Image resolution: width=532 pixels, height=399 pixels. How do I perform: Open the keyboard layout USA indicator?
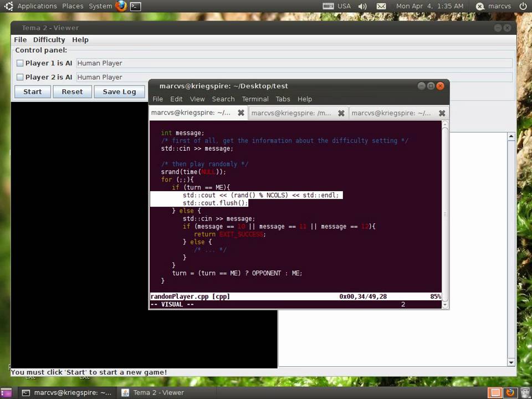(x=336, y=6)
